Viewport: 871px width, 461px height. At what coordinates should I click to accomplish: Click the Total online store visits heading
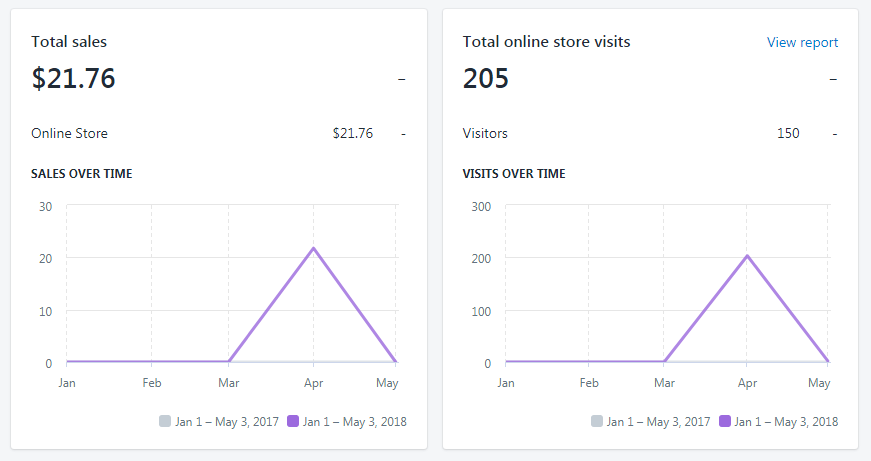tap(547, 42)
